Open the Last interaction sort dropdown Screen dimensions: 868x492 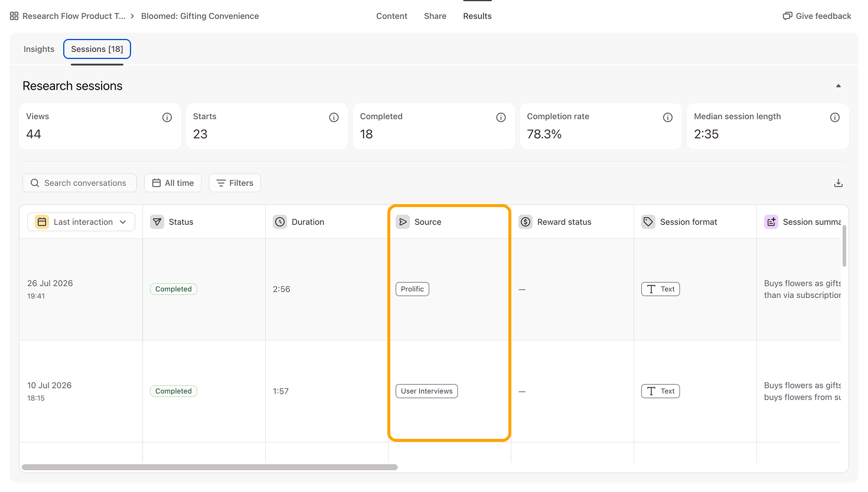[x=81, y=222]
